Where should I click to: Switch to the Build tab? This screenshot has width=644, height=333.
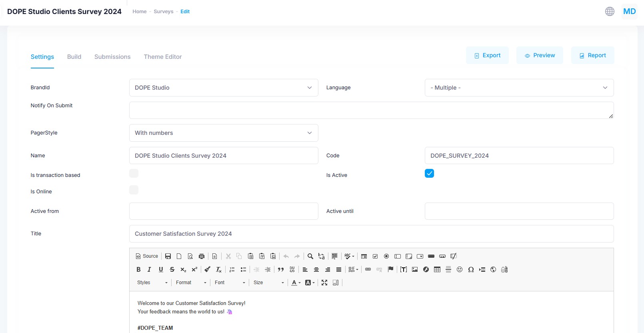74,57
